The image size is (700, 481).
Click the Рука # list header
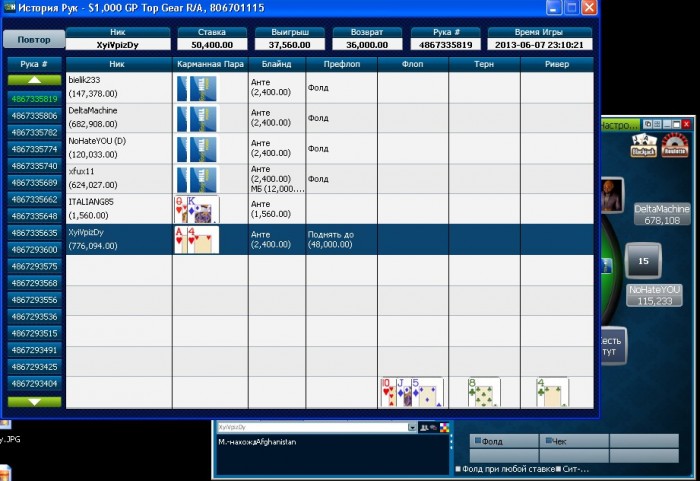tap(34, 64)
